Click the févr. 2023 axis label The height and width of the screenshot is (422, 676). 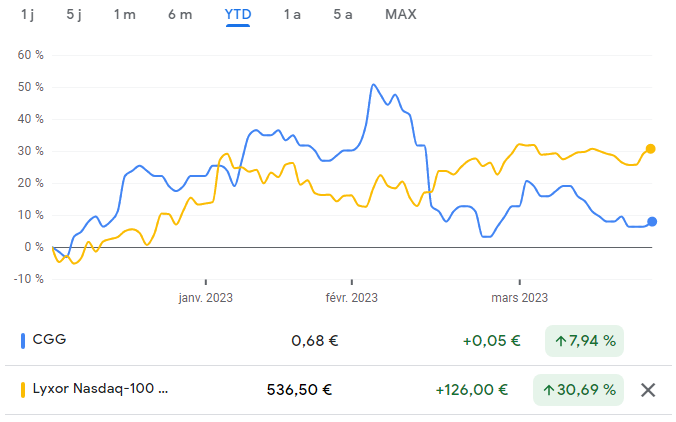click(352, 297)
